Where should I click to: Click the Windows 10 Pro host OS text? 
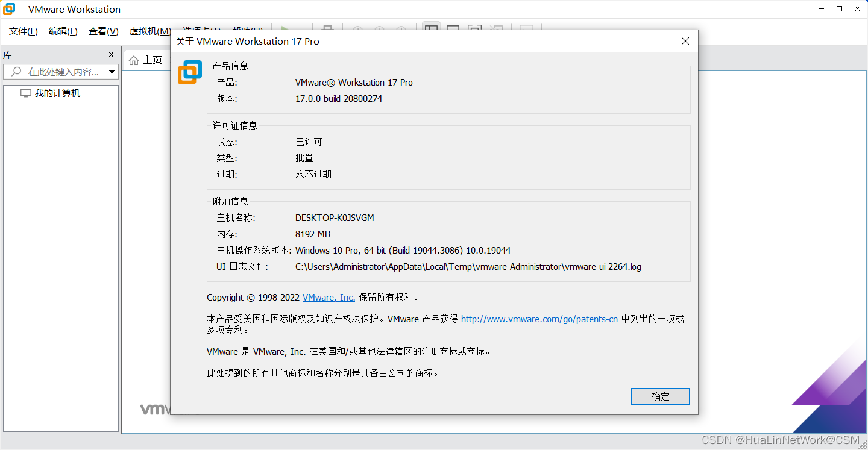point(403,251)
